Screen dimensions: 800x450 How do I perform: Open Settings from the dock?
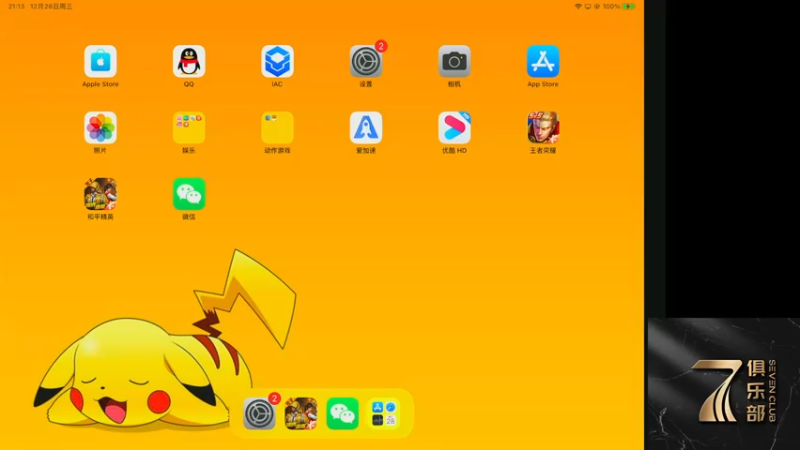[259, 414]
